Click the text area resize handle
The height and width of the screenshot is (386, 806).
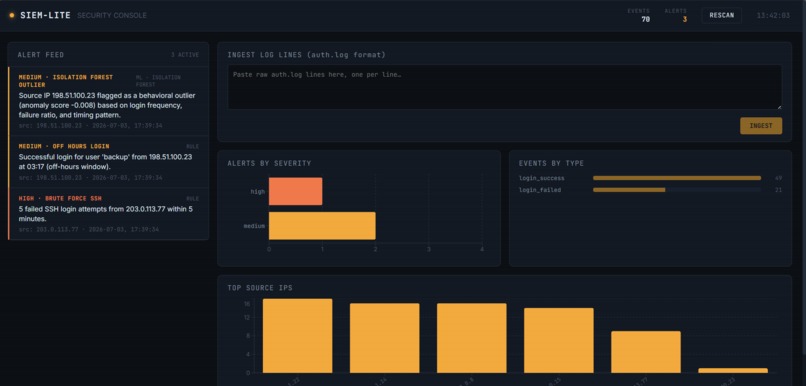tap(779, 106)
